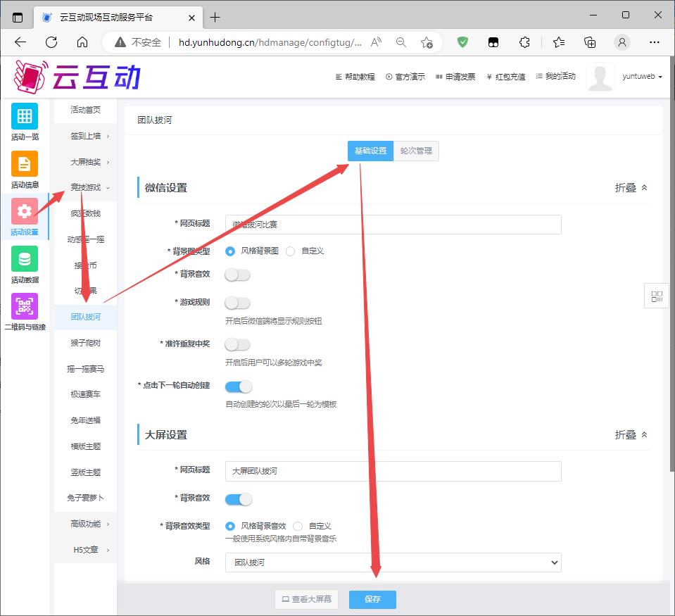
Task: Select 兔年送福 in the side menu
Action: tap(85, 420)
